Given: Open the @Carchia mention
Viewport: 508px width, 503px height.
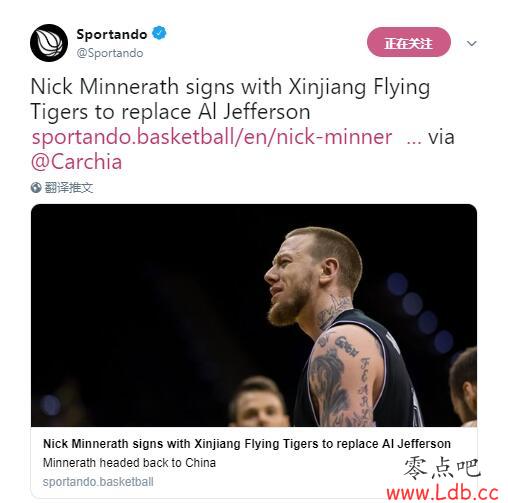Looking at the screenshot, I should click(76, 162).
